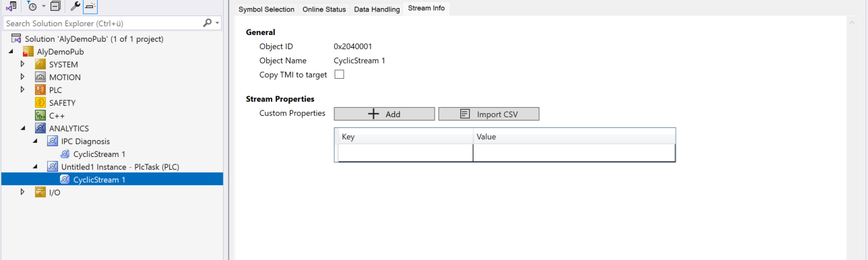The width and height of the screenshot is (868, 260).
Task: Toggle the Preview Selected Items icon
Action: pyautogui.click(x=91, y=7)
